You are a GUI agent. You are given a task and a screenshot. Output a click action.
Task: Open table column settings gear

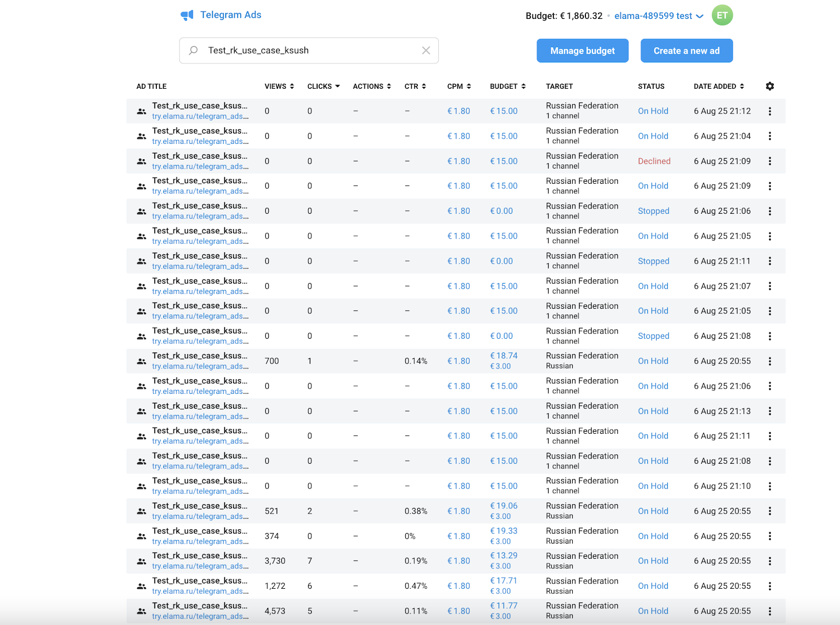click(770, 86)
